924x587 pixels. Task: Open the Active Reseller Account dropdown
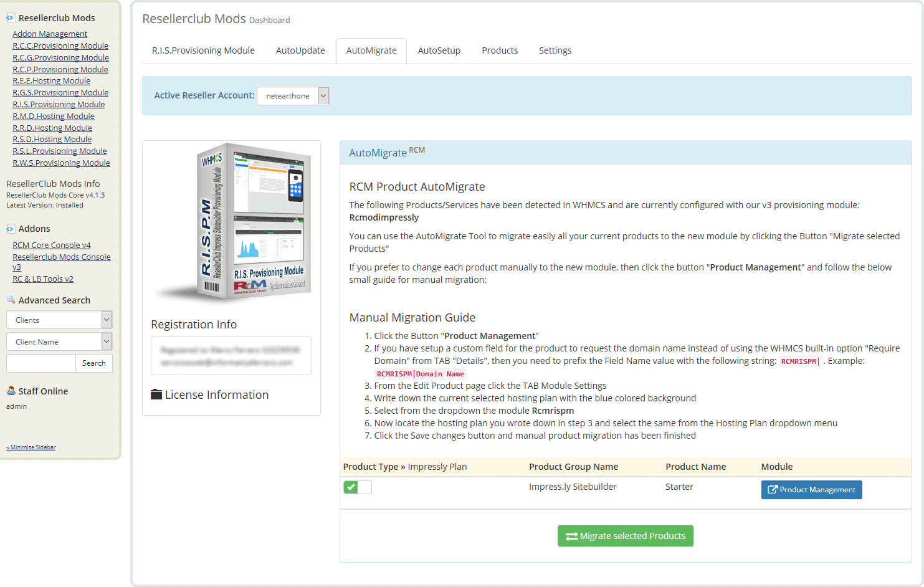point(293,95)
